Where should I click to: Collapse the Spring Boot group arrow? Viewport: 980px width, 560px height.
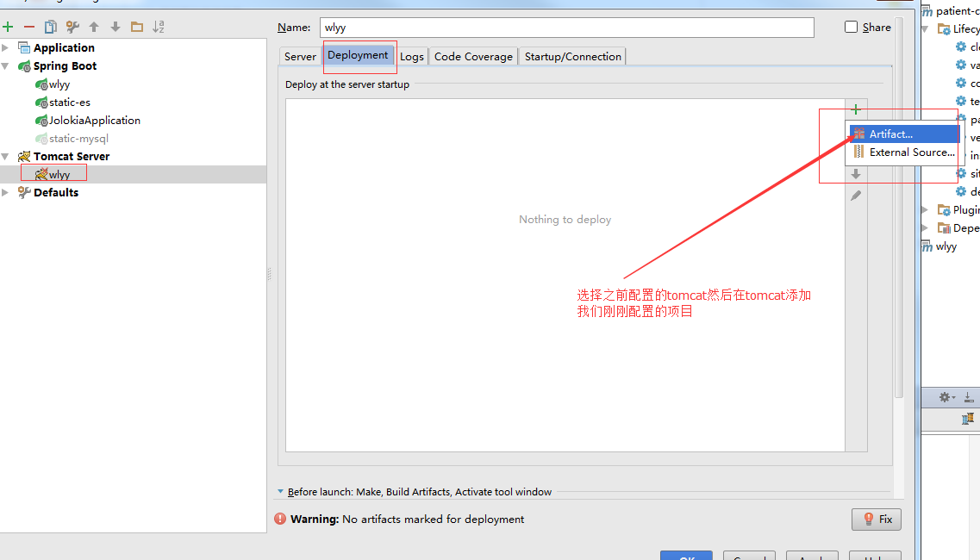coord(5,65)
